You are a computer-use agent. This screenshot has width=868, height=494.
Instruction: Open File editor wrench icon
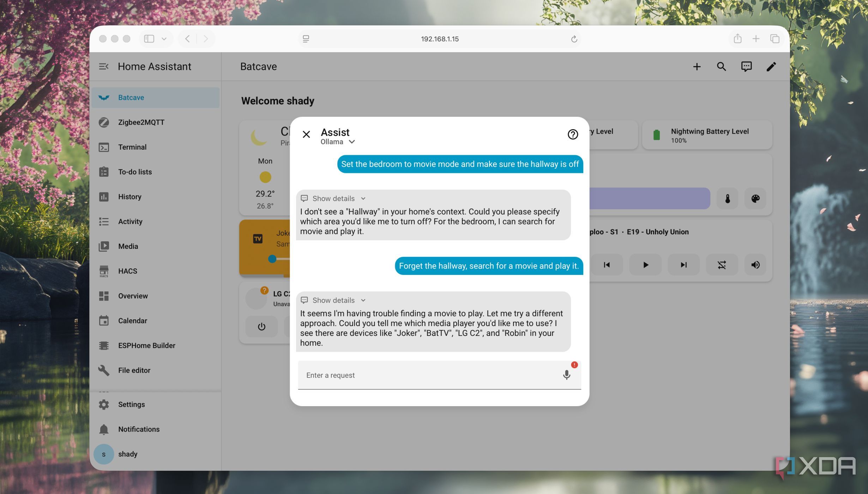[104, 370]
